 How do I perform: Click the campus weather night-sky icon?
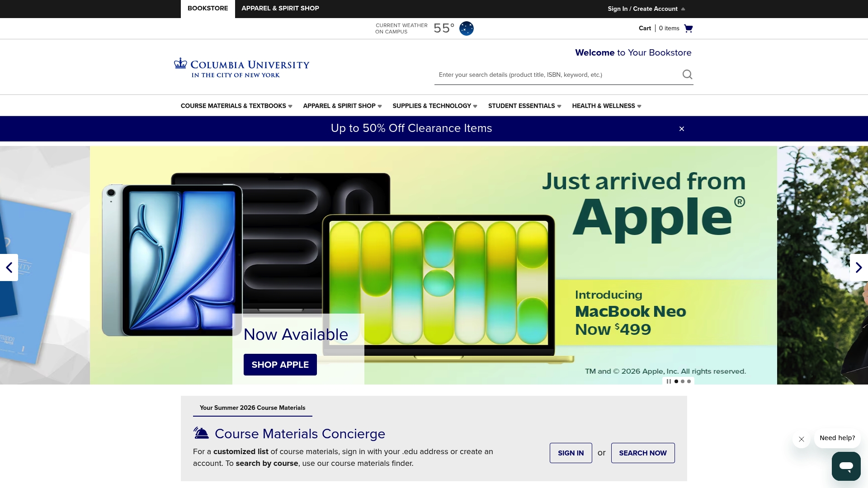point(467,28)
